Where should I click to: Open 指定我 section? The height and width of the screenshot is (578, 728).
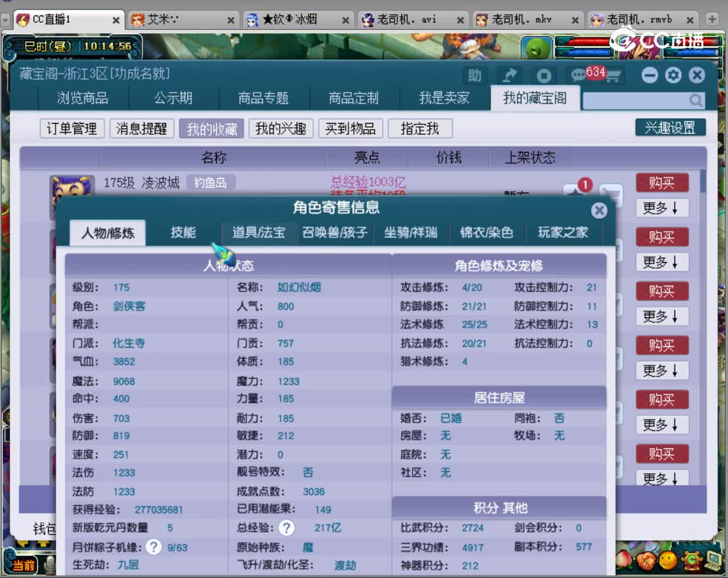(x=420, y=129)
